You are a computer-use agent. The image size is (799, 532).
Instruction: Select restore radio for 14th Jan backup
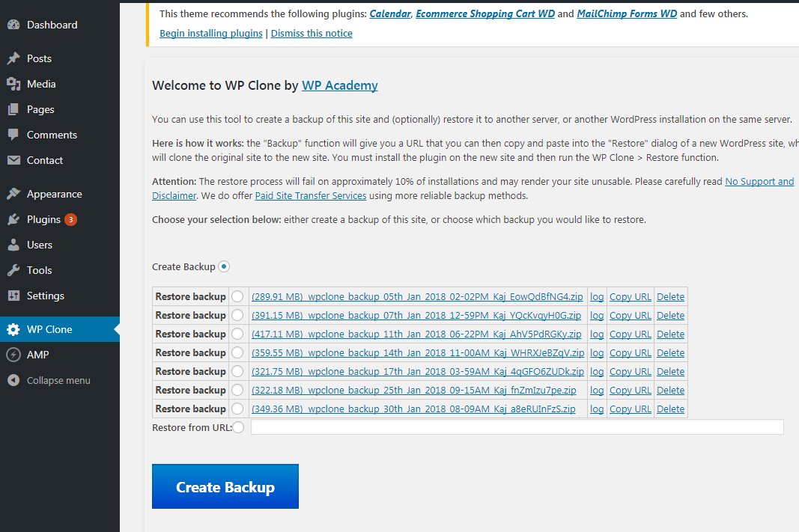[x=237, y=352]
